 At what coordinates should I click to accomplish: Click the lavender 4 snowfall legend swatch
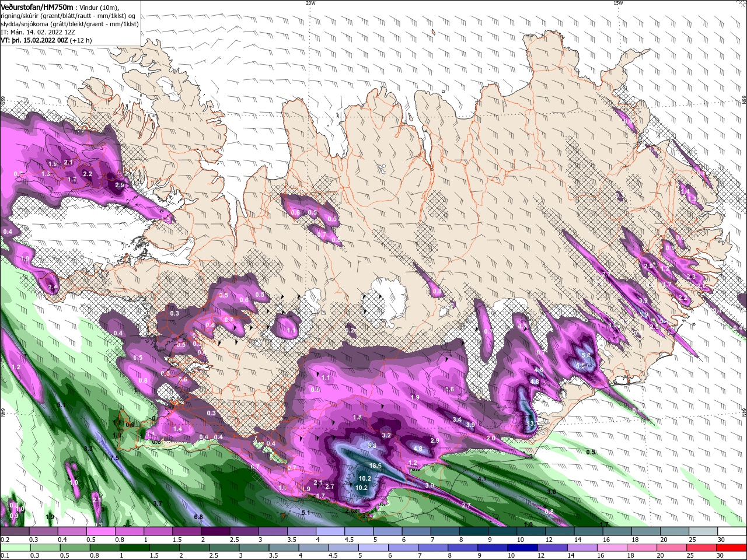tap(330, 531)
